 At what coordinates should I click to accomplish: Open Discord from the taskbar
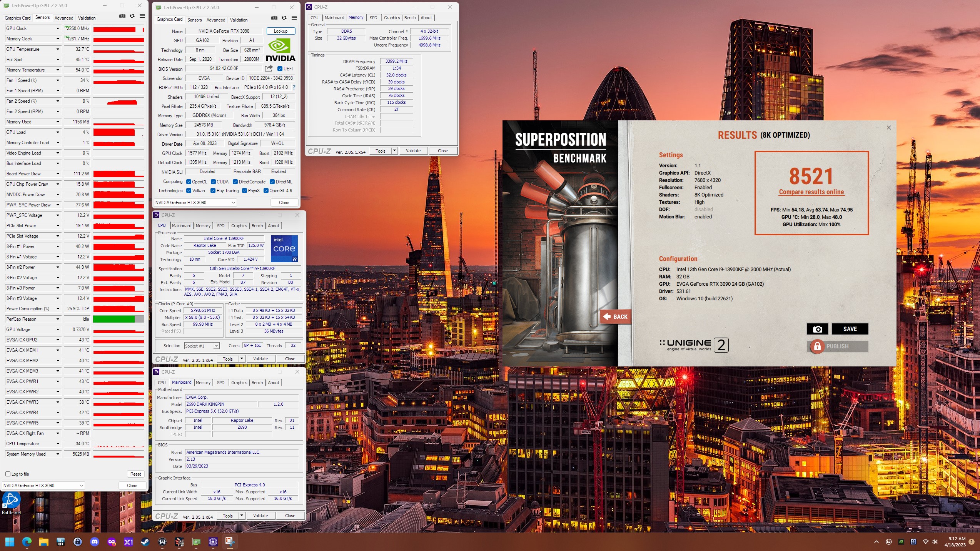click(x=94, y=542)
